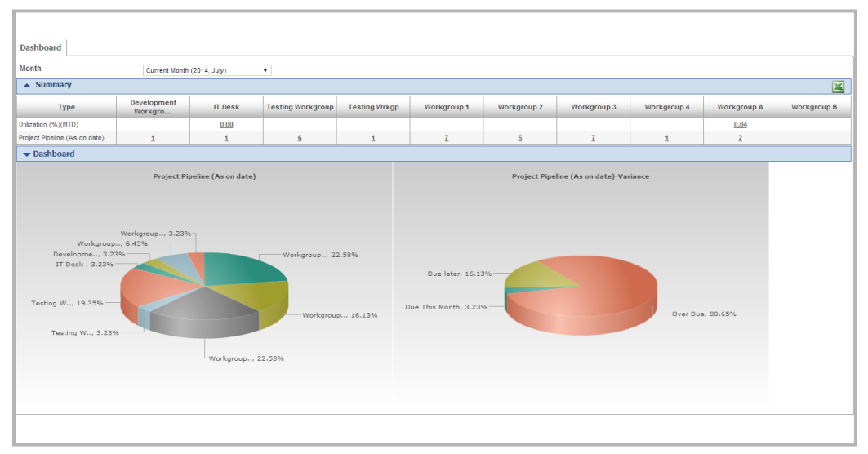This screenshot has width=868, height=454.
Task: Click Workgroup 2 pipeline count 5
Action: (x=519, y=138)
